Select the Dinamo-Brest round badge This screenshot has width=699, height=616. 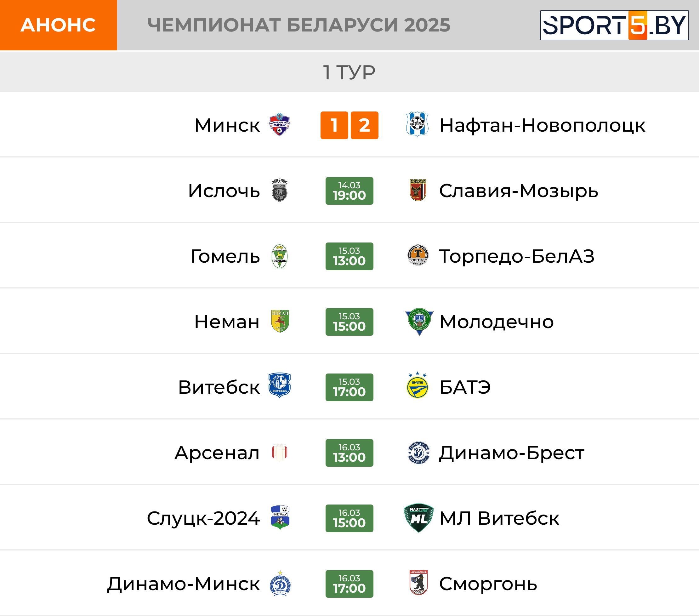point(418,453)
